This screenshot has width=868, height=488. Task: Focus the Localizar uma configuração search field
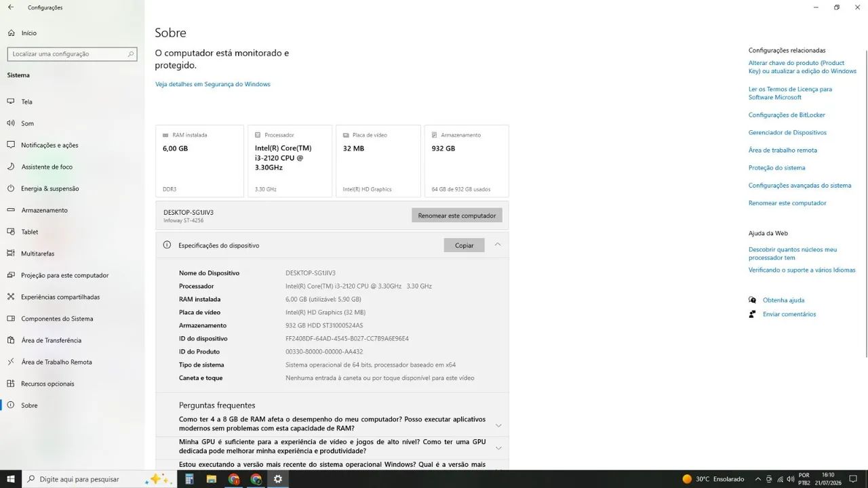click(x=72, y=54)
